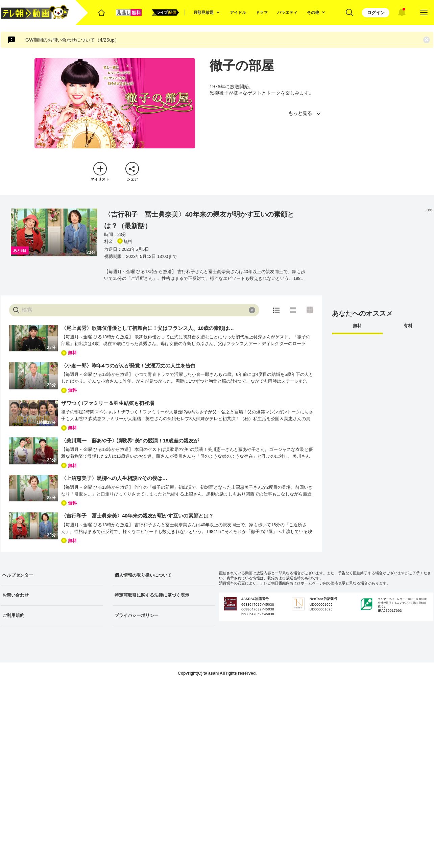Open 美川憲一 藤あや子 episode title
This screenshot has height=868, width=434.
[130, 441]
